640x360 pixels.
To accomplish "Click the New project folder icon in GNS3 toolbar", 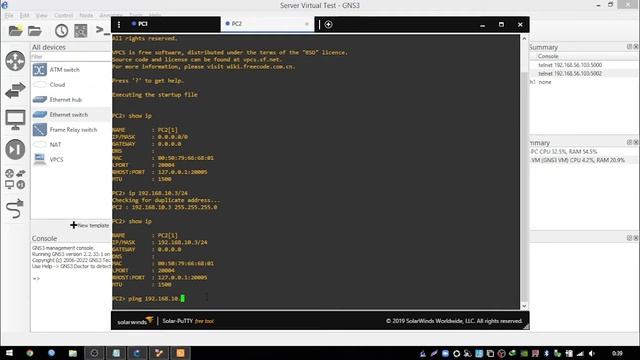I will 16,31.
